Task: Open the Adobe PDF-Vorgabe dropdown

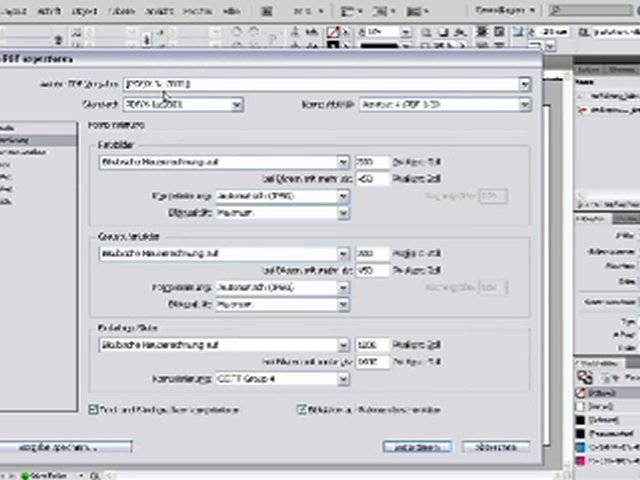Action: [524, 84]
